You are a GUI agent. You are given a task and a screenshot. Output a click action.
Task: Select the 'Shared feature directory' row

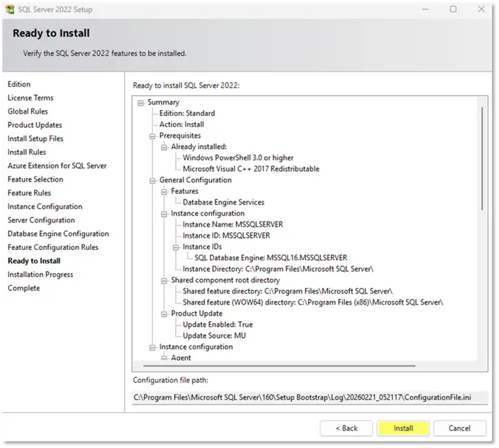click(x=288, y=291)
